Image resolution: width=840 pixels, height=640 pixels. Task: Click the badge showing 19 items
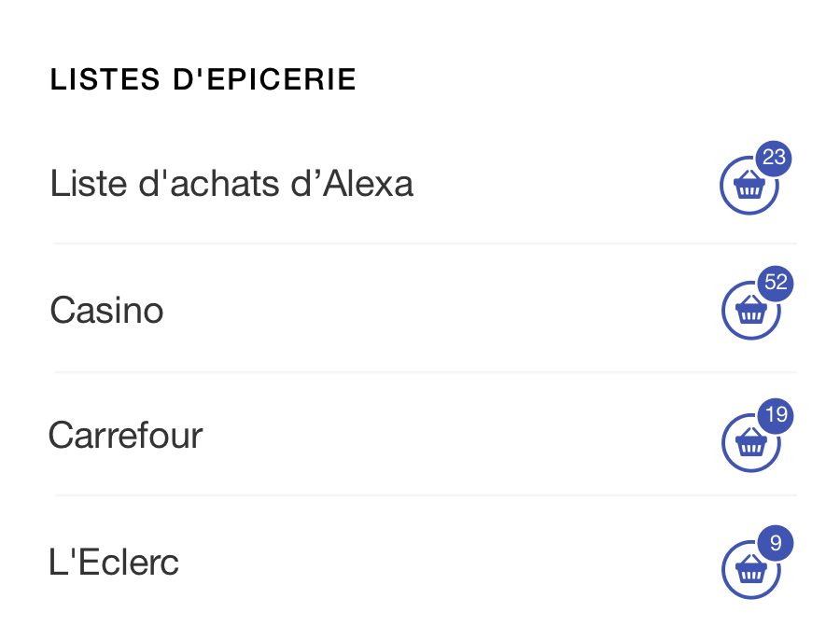coord(775,417)
